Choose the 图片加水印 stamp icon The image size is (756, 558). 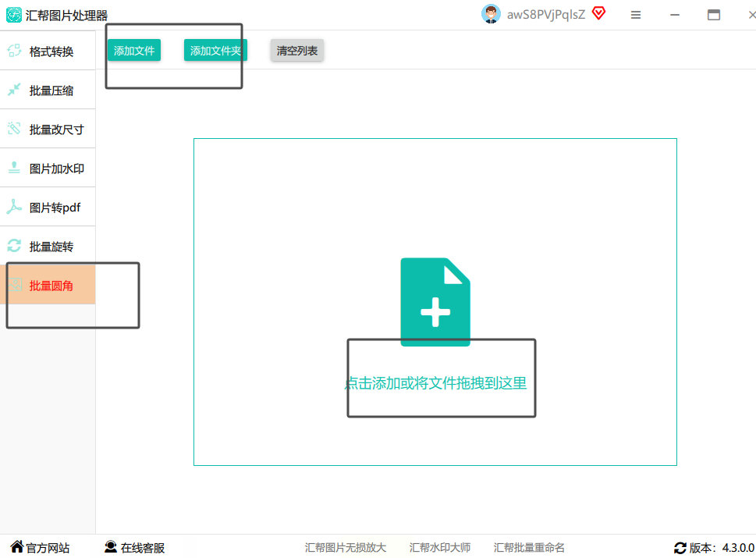point(15,167)
